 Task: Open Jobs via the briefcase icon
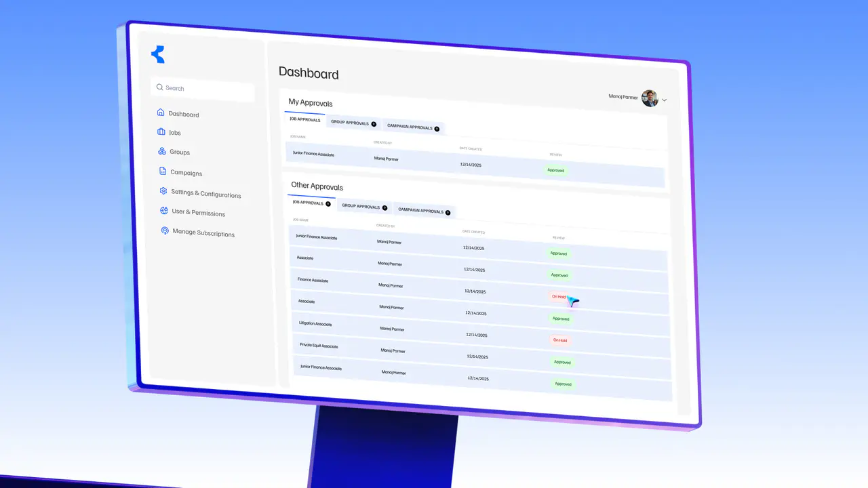161,131
